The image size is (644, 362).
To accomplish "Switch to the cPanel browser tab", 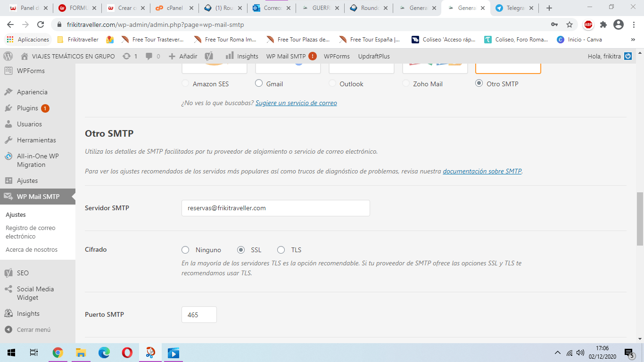I will [175, 8].
